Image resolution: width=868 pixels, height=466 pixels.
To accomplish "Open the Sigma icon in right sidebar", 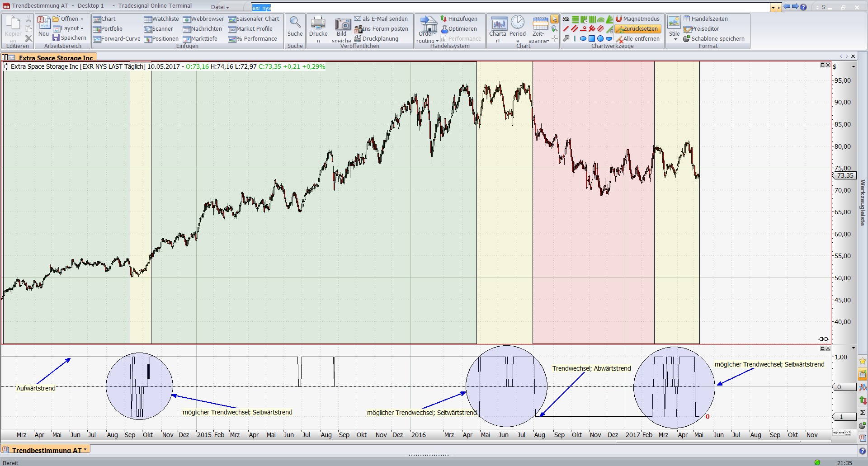I will [863, 412].
